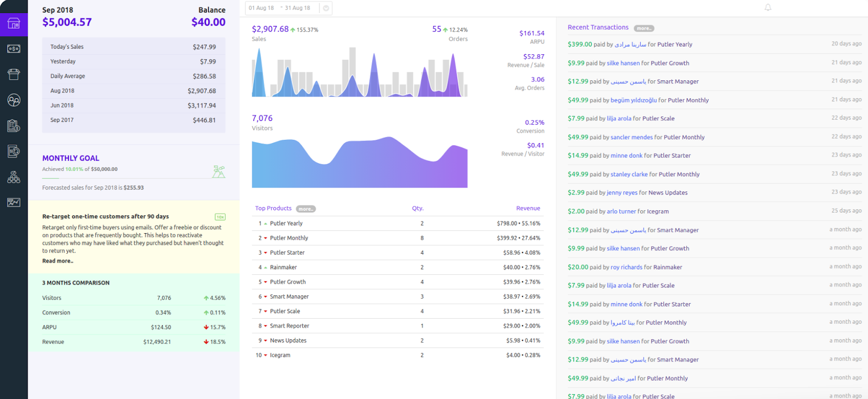Select Putler Yearly in Top Products list

tap(286, 223)
